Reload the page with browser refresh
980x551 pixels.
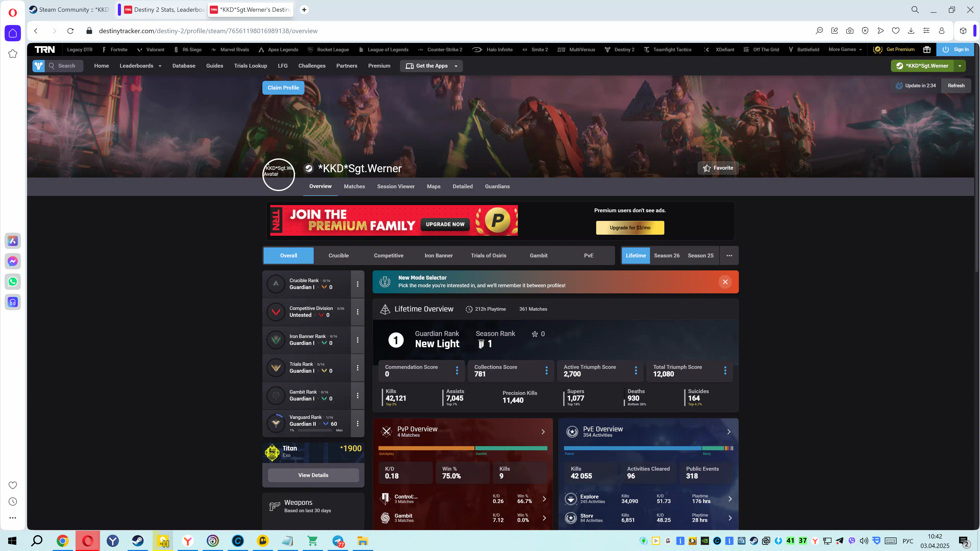70,31
